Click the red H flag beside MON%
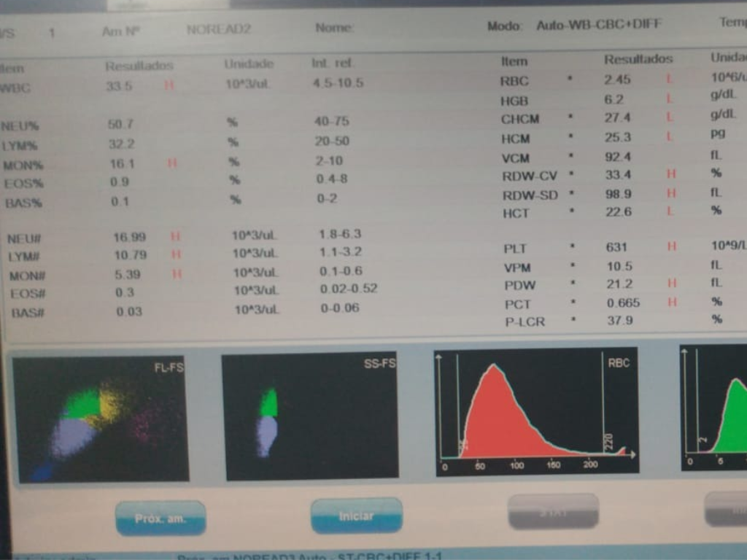747x560 pixels. (x=172, y=163)
